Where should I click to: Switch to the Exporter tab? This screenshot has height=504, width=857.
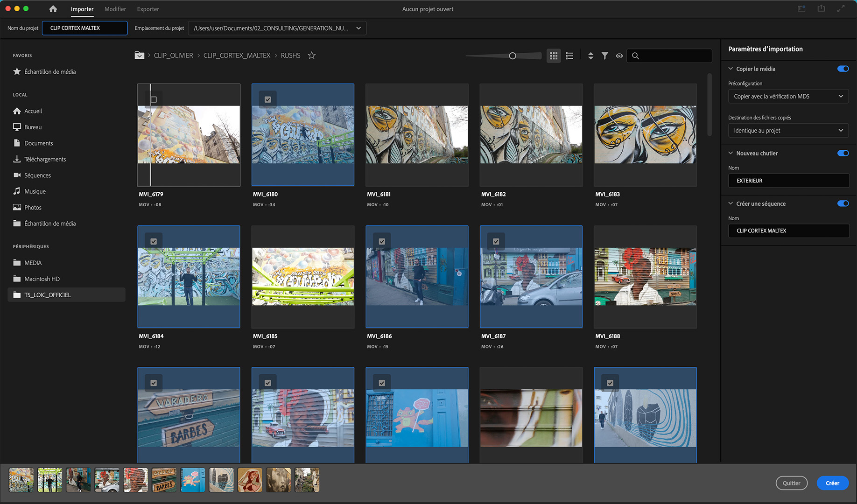148,9
